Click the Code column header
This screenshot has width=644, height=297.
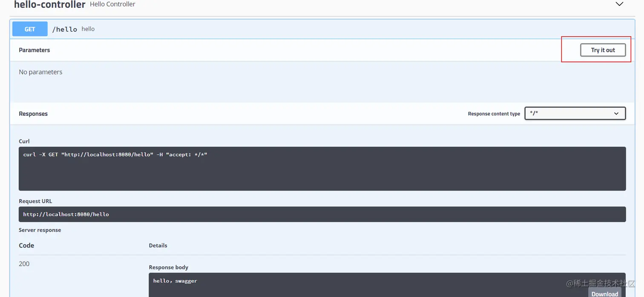tap(26, 246)
